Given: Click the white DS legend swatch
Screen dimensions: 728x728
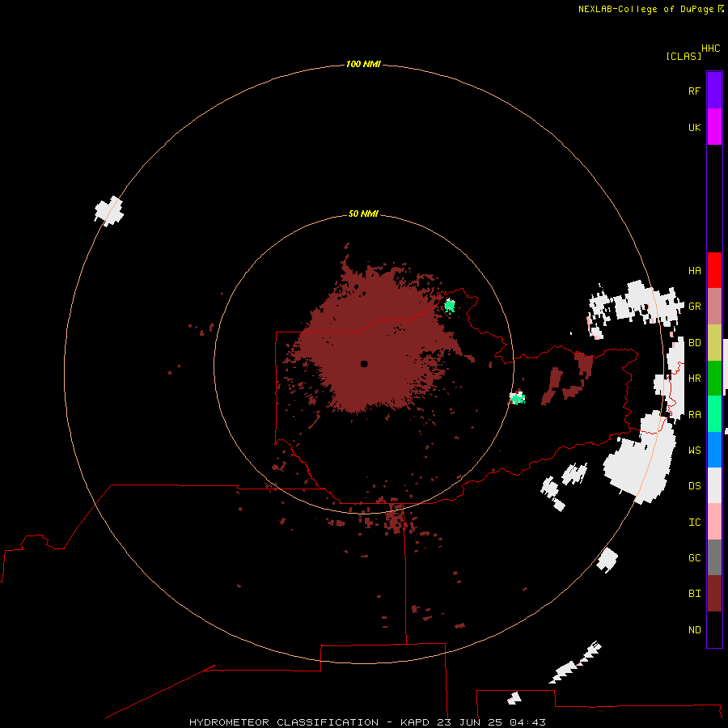Looking at the screenshot, I should (x=714, y=485).
